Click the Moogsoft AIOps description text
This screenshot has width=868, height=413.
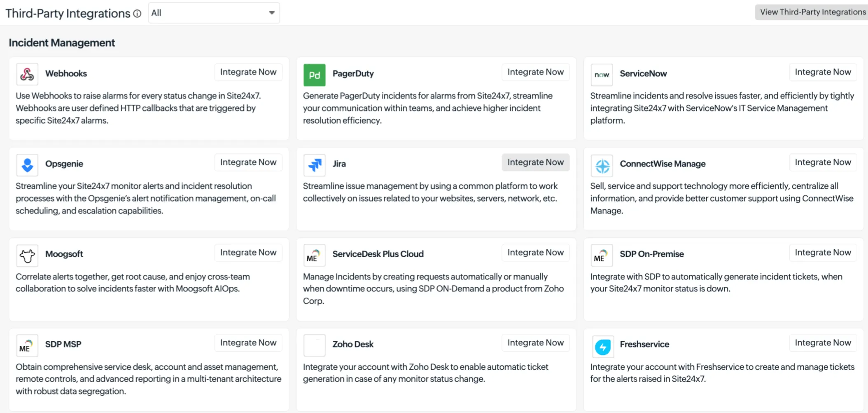click(133, 282)
